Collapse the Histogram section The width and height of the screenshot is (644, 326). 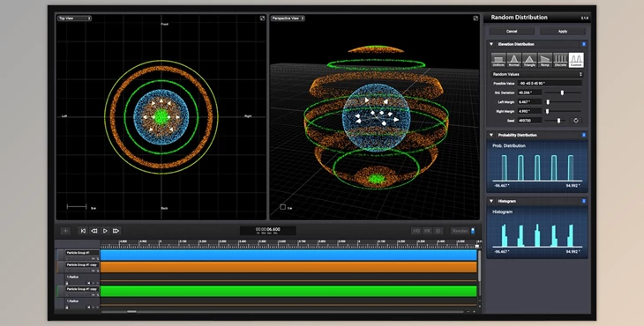pos(491,202)
